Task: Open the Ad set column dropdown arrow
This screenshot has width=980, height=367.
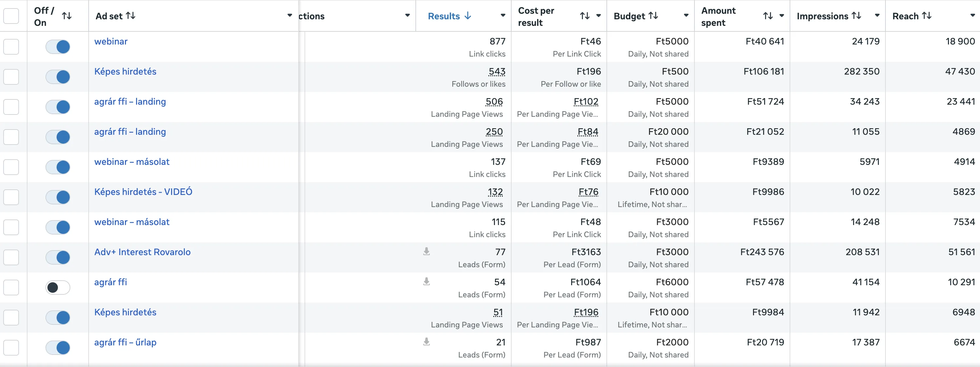Action: click(289, 16)
